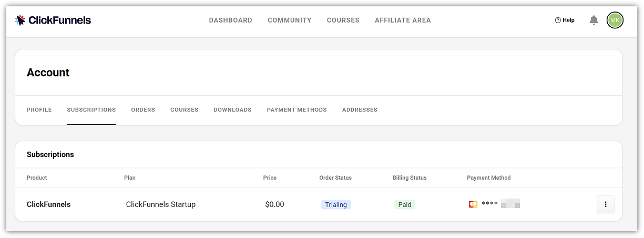Open the Courses account tab
Screen dimensions: 644x238
click(184, 110)
